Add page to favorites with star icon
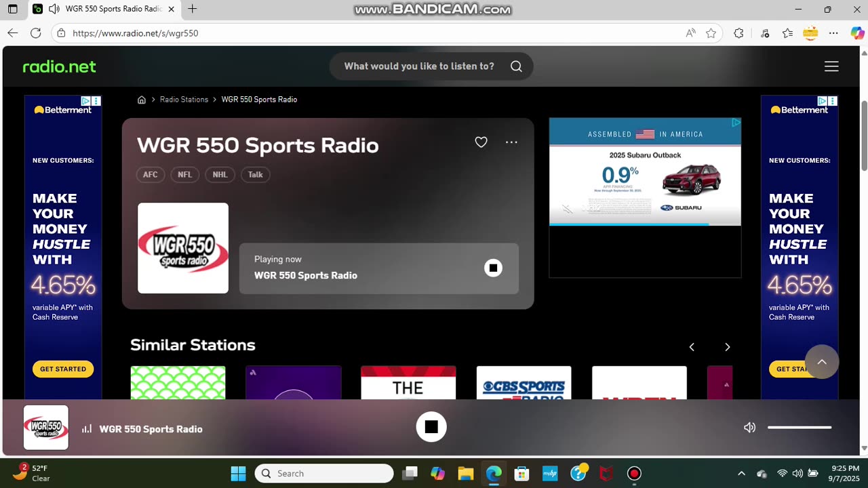 click(711, 33)
